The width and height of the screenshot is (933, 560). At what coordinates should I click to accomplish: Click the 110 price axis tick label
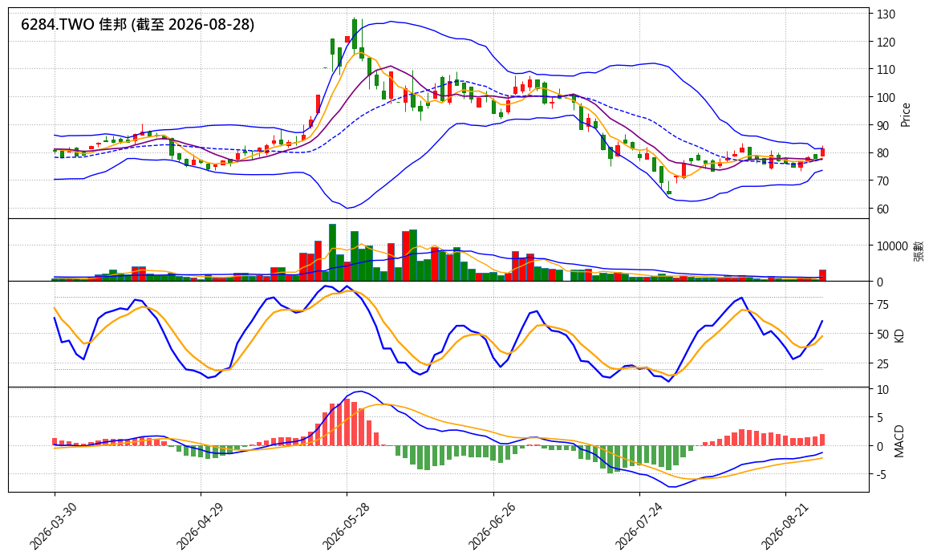tap(886, 70)
